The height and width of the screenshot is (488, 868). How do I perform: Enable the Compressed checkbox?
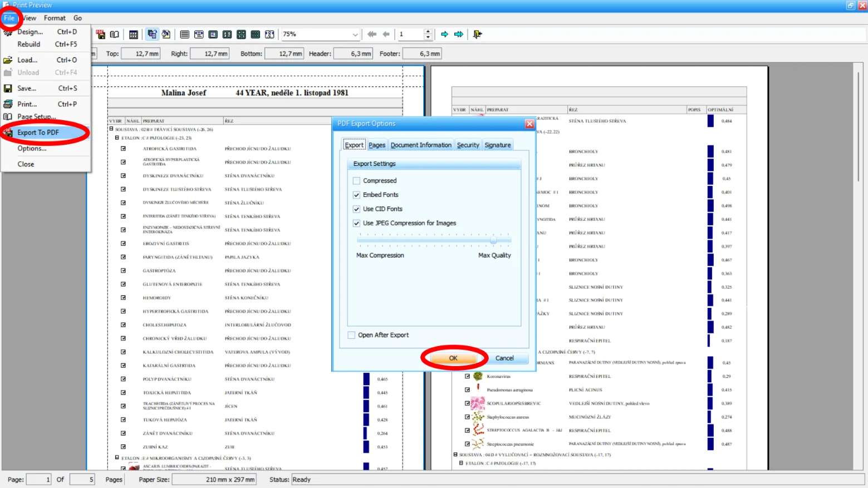[x=356, y=181]
